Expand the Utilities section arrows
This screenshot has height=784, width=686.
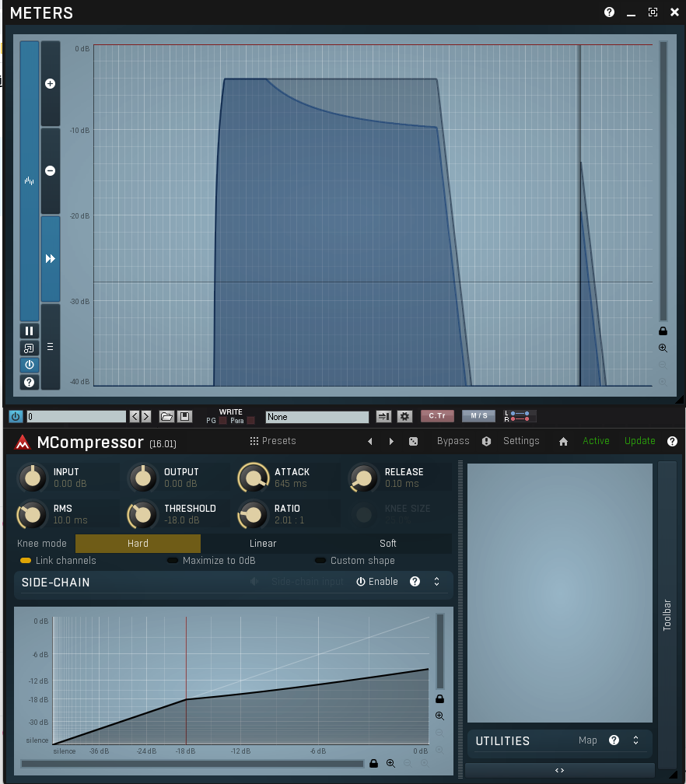pos(635,740)
